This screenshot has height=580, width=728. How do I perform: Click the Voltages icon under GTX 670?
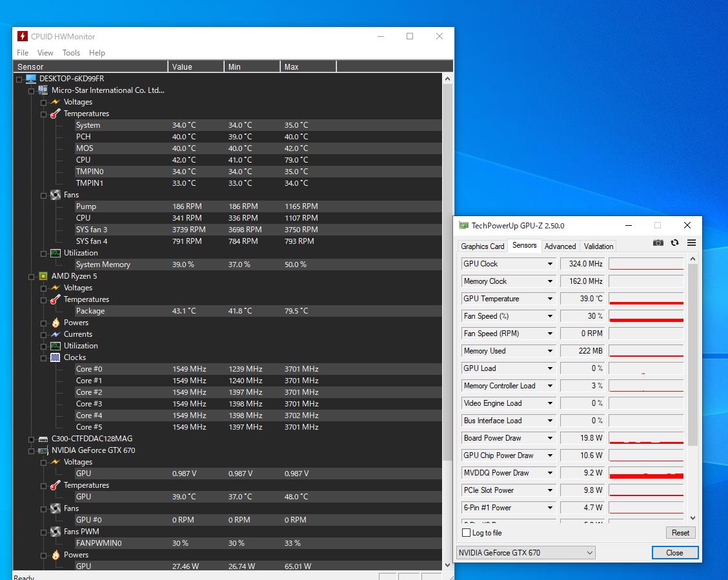56,462
